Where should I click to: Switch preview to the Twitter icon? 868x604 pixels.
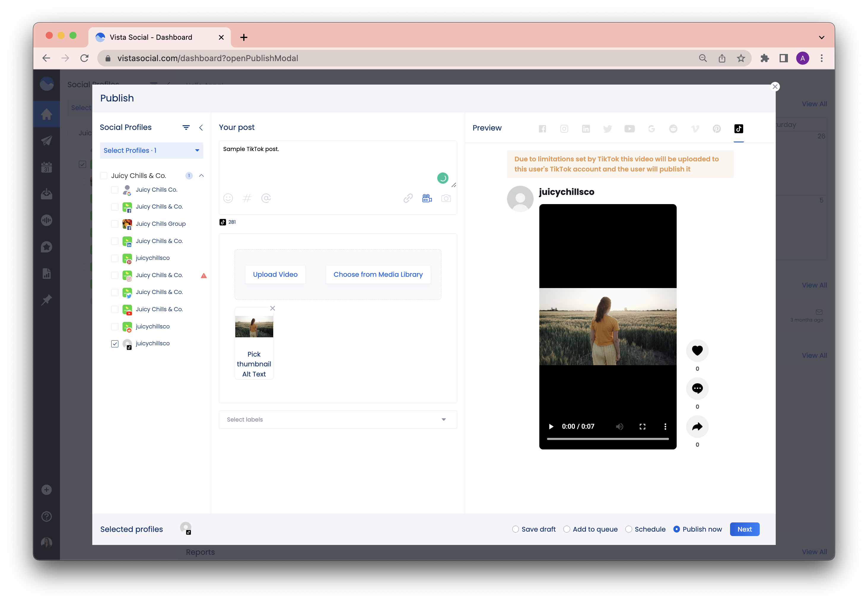click(x=607, y=128)
